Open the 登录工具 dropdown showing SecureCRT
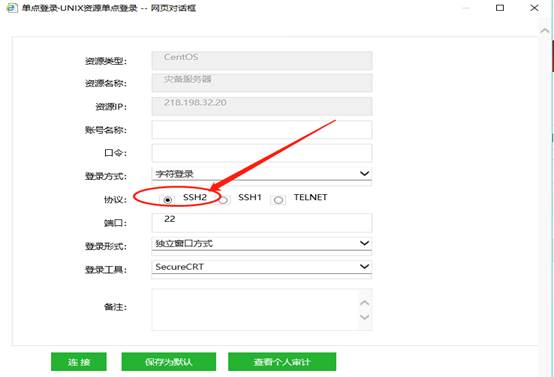This screenshot has width=554, height=377. click(262, 267)
